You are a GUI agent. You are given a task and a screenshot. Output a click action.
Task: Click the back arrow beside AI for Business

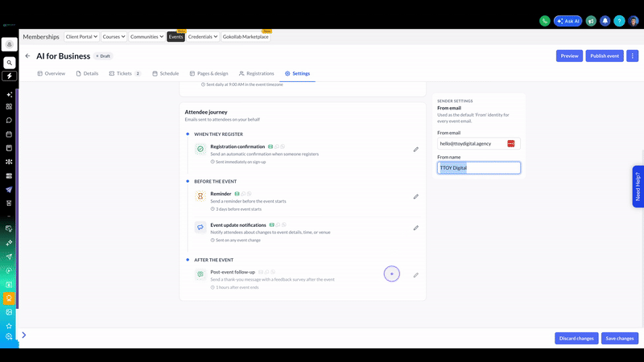[x=27, y=56]
